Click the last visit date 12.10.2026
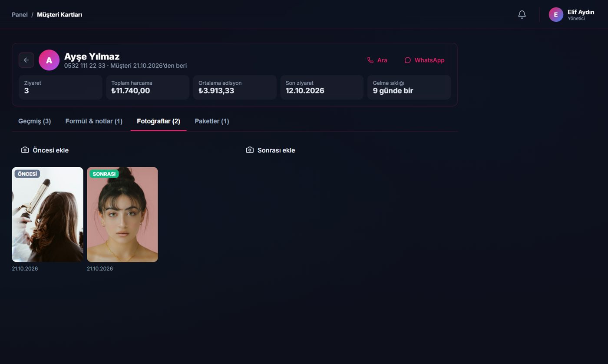This screenshot has height=364, width=608. (305, 91)
